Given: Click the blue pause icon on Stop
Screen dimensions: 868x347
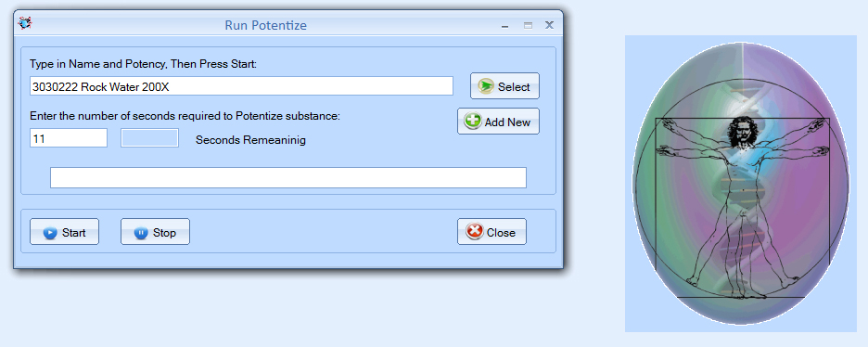Looking at the screenshot, I should coord(141,233).
